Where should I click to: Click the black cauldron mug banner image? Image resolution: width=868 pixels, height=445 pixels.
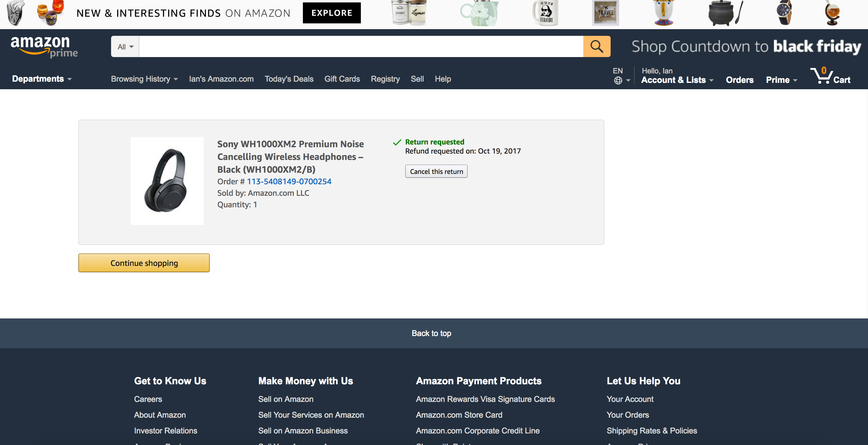click(725, 13)
